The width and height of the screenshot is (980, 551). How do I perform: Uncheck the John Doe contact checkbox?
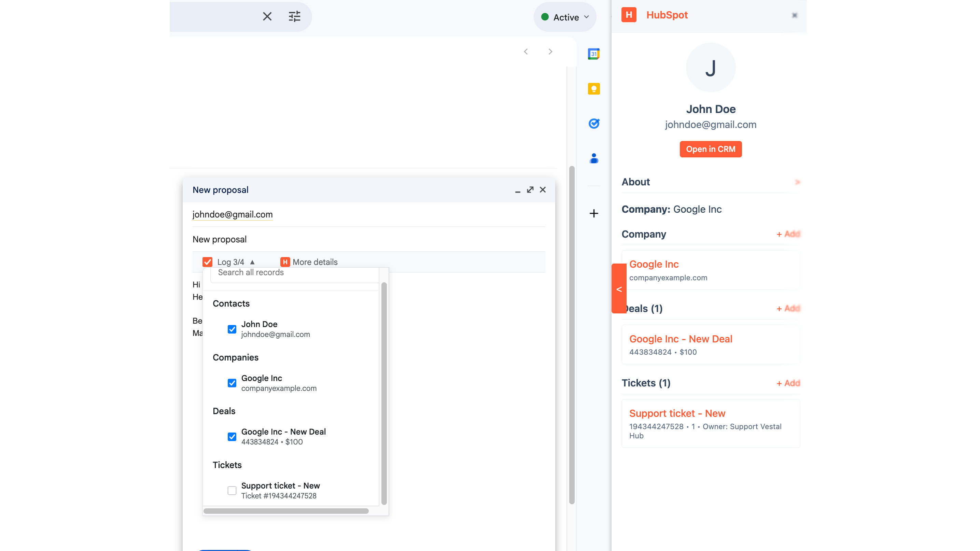point(232,329)
